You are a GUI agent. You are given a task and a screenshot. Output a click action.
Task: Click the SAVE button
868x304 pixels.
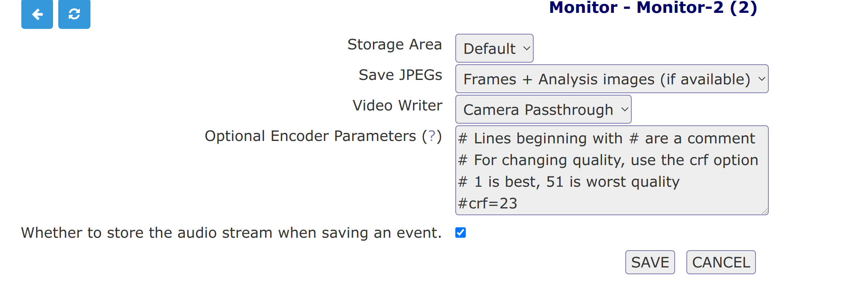tap(650, 262)
